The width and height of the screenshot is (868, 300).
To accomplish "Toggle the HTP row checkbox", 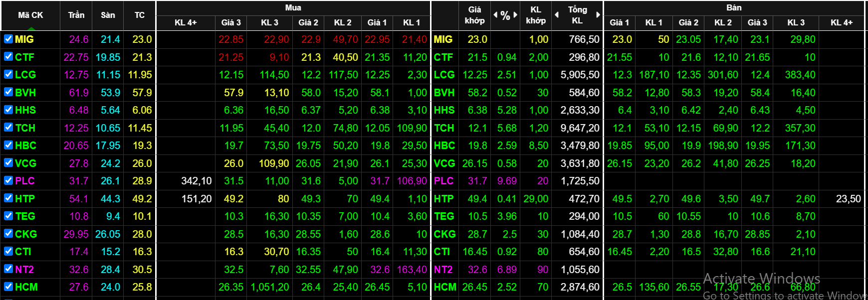I will point(8,198).
